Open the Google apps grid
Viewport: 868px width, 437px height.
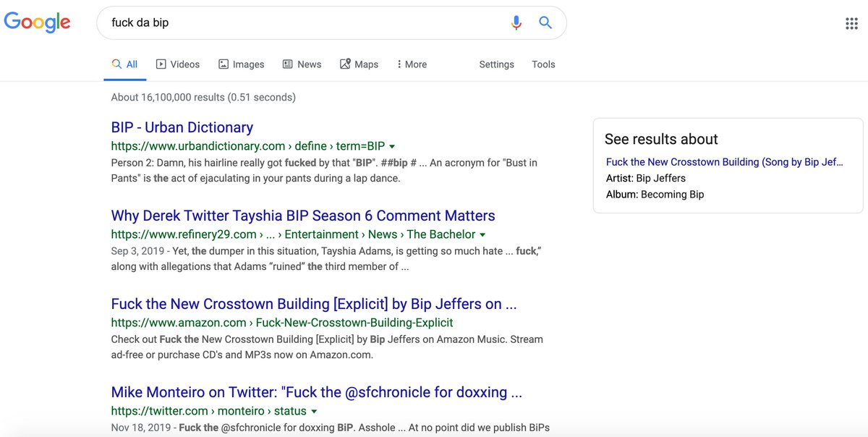coord(851,23)
